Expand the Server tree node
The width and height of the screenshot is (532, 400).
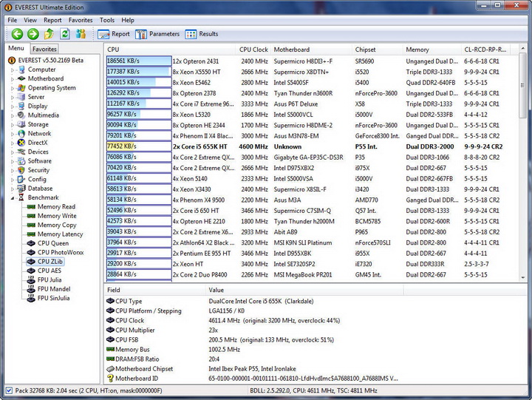tap(13, 98)
